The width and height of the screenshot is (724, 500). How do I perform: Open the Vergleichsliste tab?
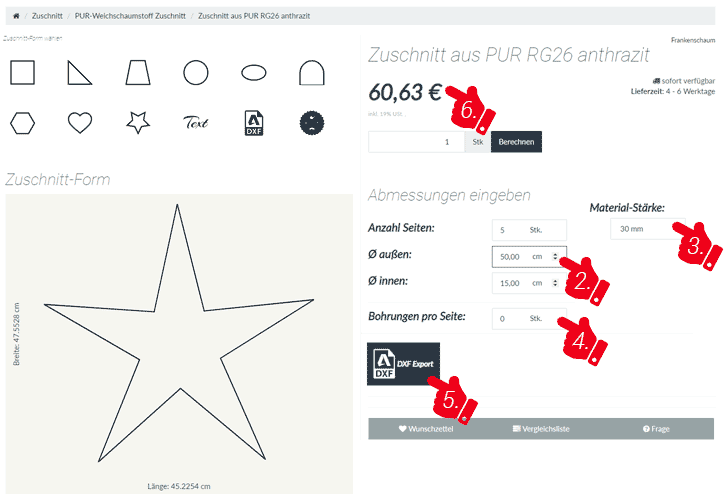541,429
